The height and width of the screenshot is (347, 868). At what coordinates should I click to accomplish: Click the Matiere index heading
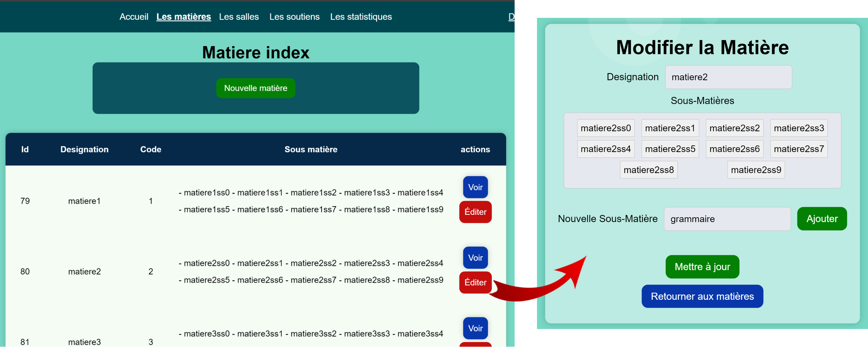click(255, 52)
